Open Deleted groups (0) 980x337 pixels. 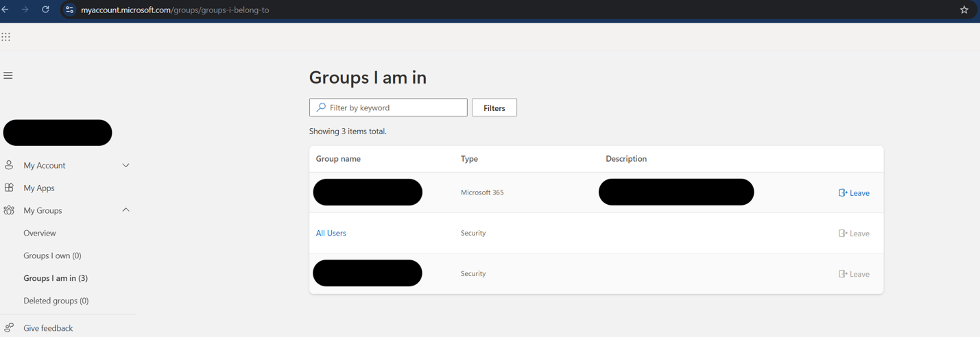click(x=56, y=301)
